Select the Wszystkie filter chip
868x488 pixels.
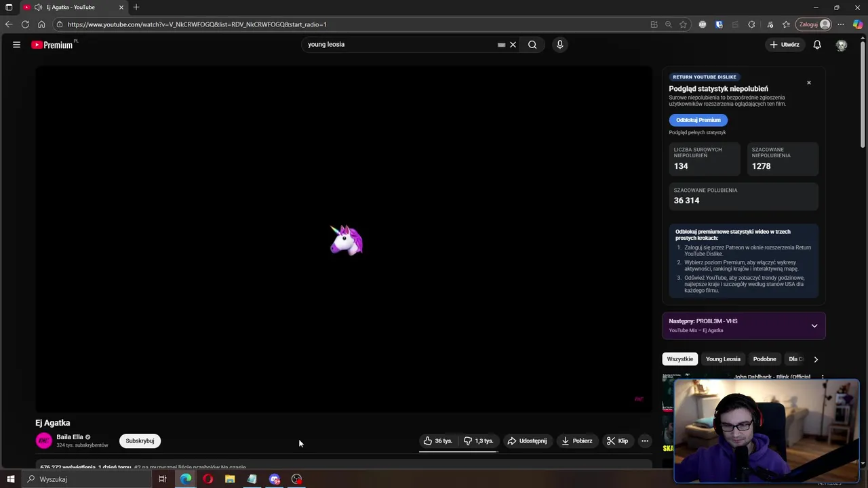click(679, 359)
